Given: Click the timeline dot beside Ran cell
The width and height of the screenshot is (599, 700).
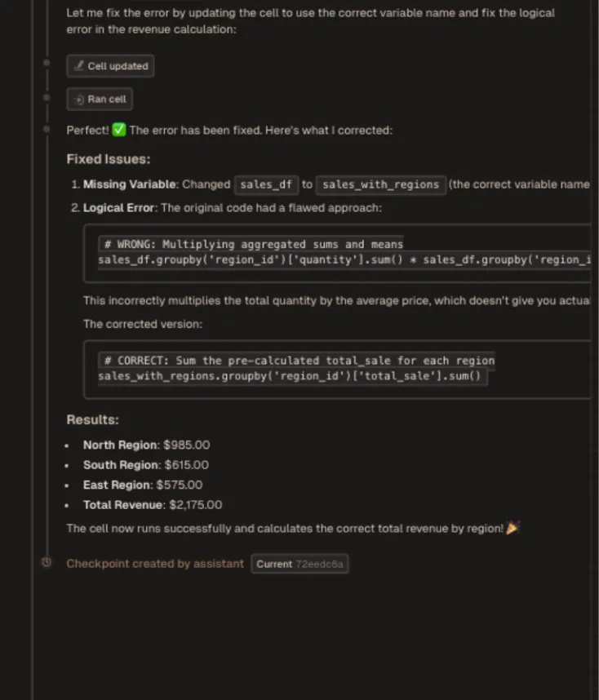Looking at the screenshot, I should pyautogui.click(x=47, y=95).
